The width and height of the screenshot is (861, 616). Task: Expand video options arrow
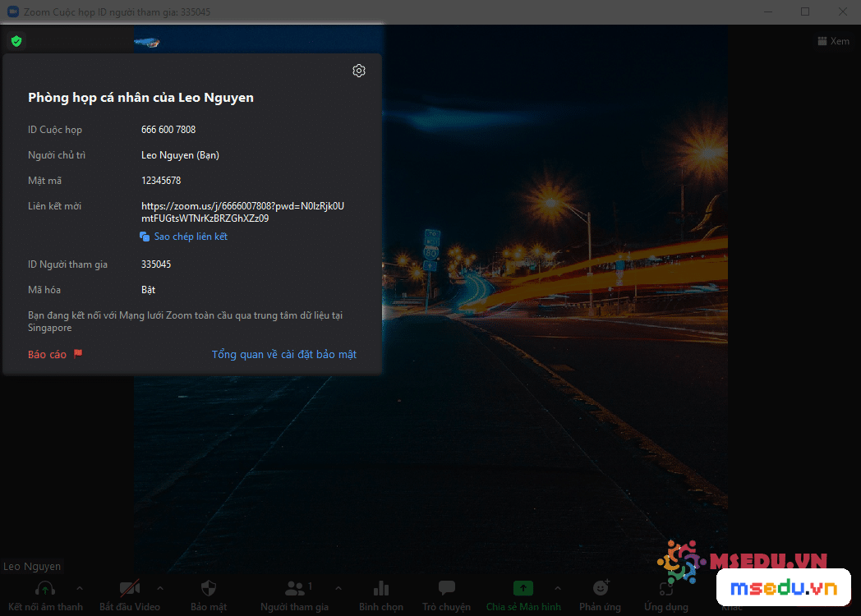click(x=160, y=588)
